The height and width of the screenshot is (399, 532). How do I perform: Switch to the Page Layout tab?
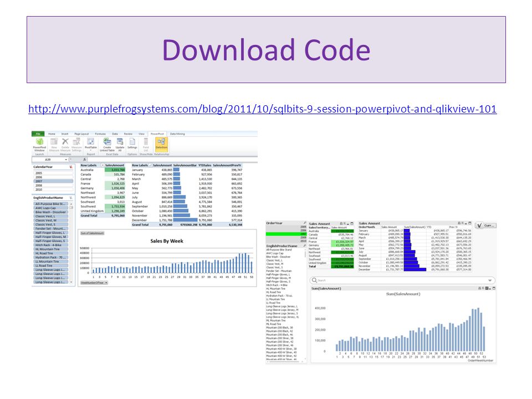tap(81, 134)
